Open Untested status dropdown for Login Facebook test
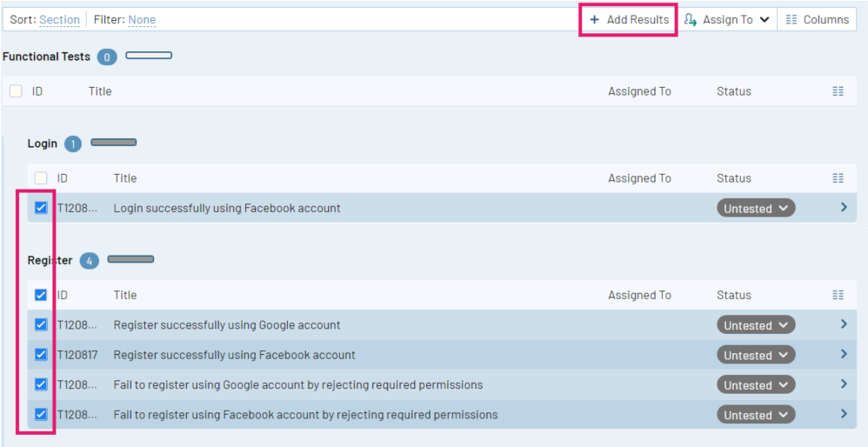Image resolution: width=868 pixels, height=447 pixels. [x=756, y=209]
